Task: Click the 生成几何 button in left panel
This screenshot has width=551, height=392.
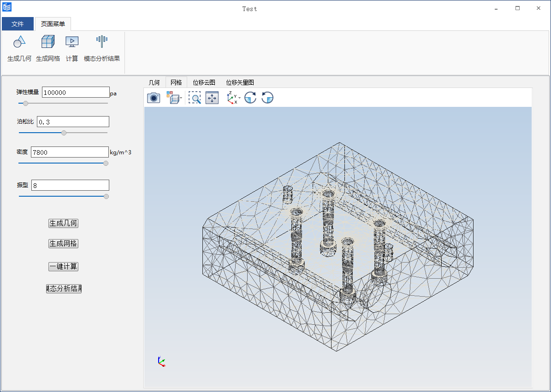Action: click(x=63, y=223)
